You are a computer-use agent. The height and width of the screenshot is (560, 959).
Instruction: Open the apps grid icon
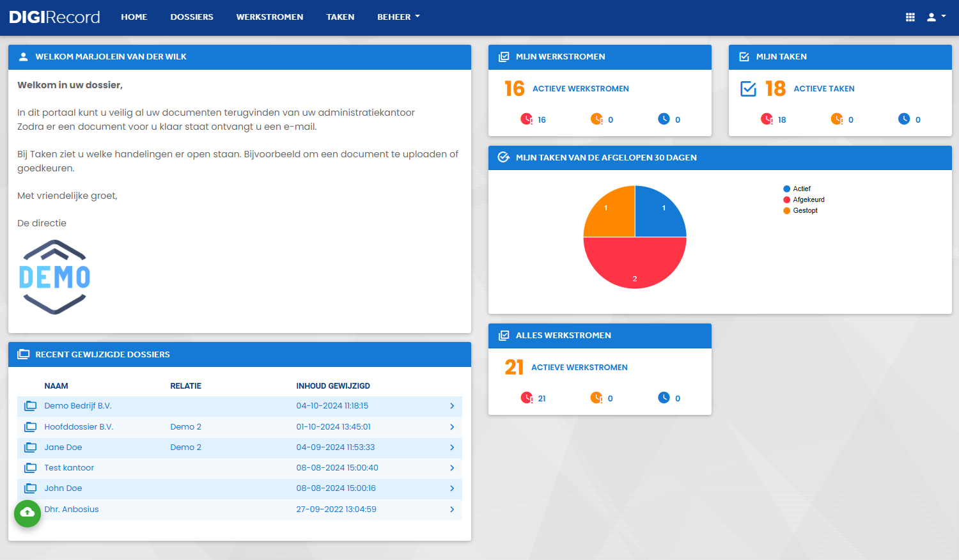910,17
